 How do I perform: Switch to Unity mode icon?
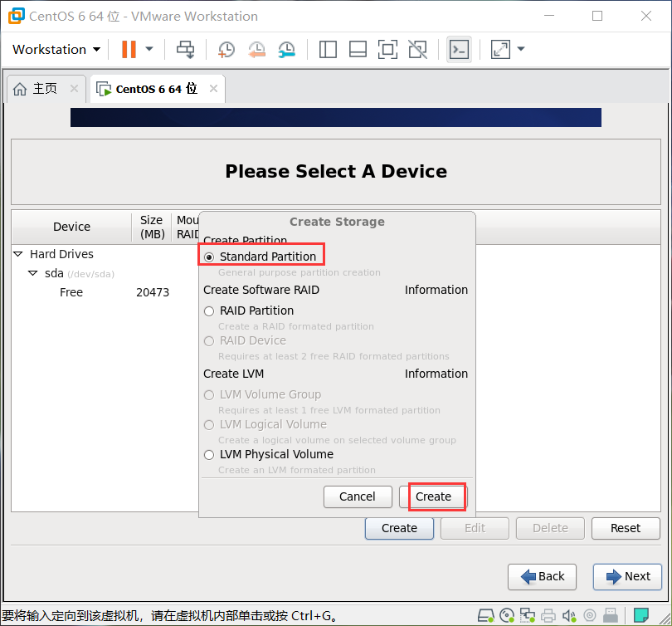417,49
